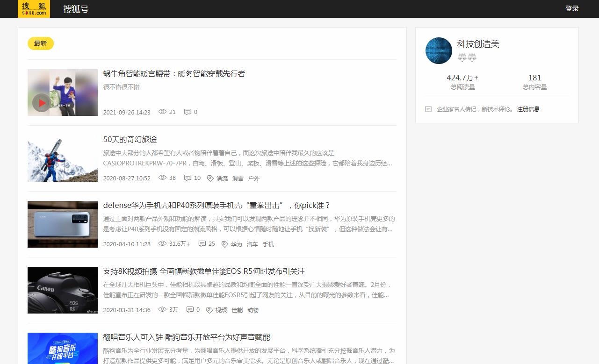This screenshot has height=364, width=599.
Task: Click tag icon before 华为
Action: tap(225, 244)
